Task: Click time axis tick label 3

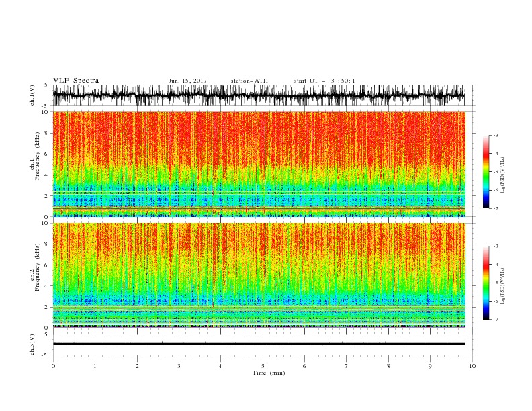Action: click(x=179, y=366)
